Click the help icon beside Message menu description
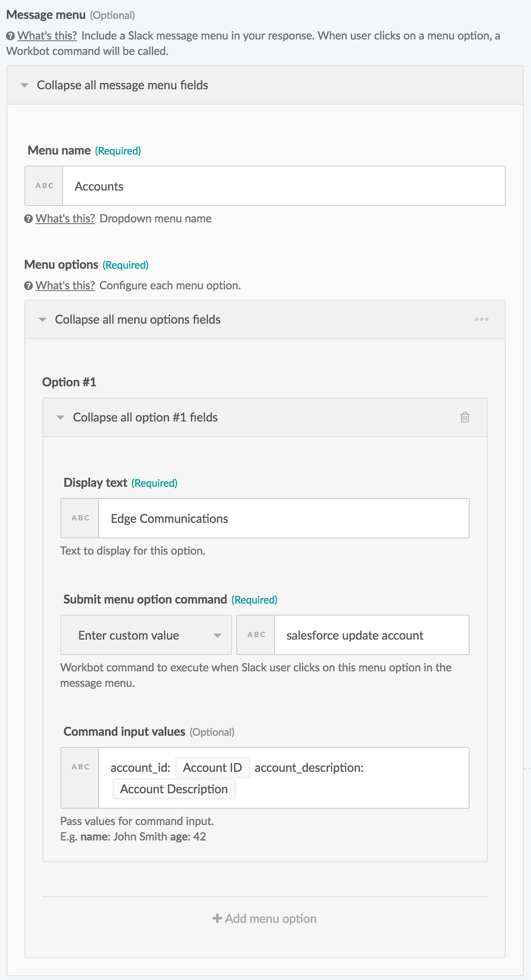The image size is (531, 980). tap(9, 36)
